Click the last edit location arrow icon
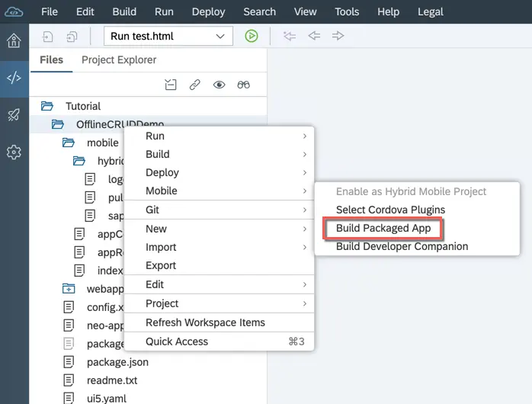Screen dimensions: 532x404 pos(290,36)
